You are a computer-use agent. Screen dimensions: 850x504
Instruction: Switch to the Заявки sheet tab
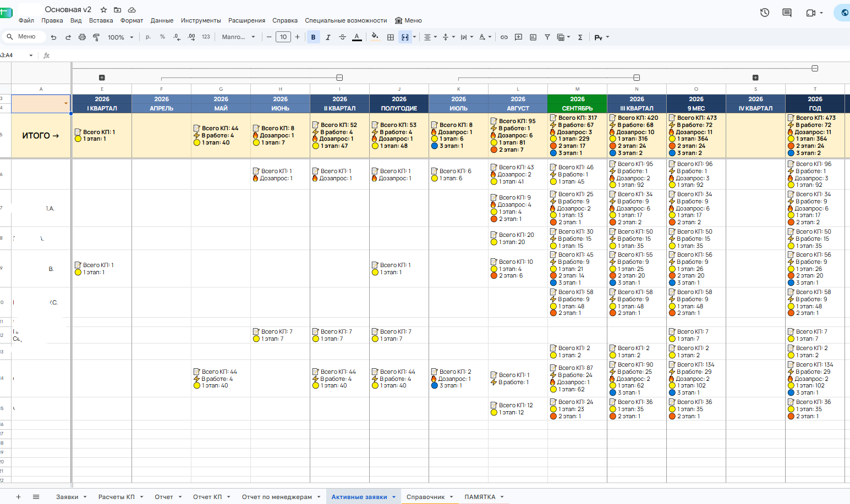coord(67,497)
